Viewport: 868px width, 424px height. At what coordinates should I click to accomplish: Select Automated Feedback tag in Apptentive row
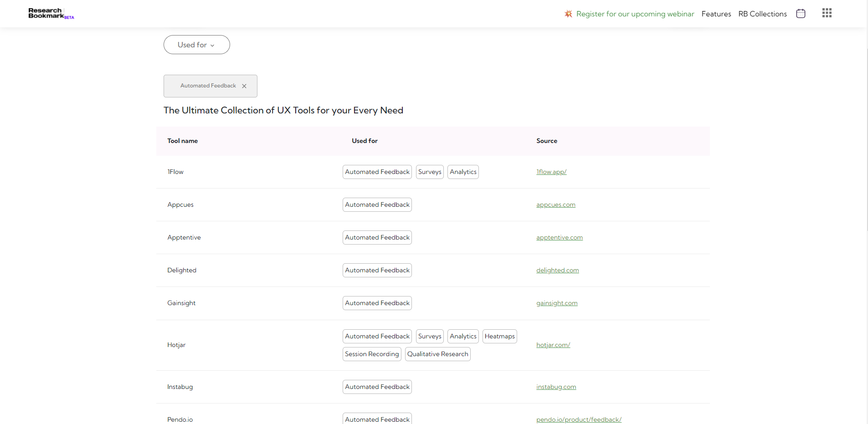377,237
